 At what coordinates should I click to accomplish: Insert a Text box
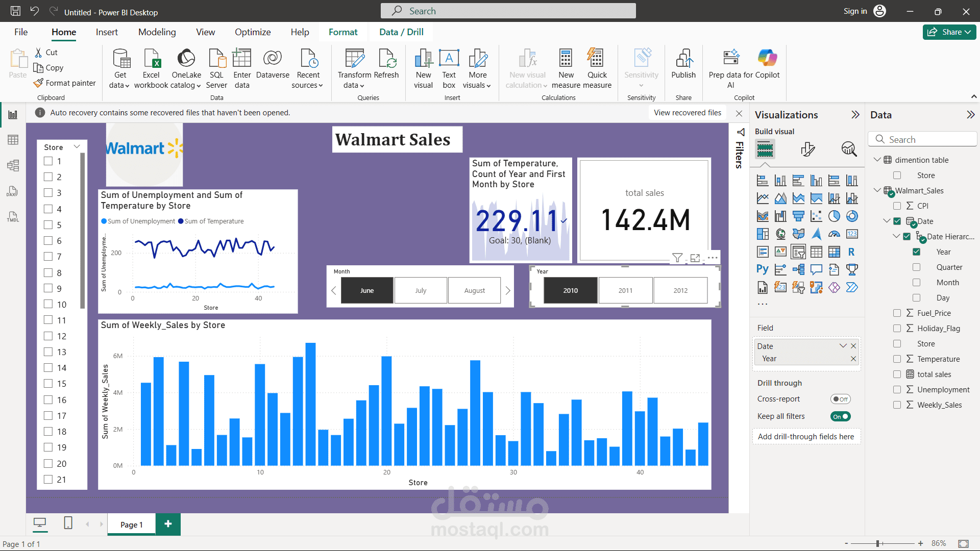(x=449, y=68)
